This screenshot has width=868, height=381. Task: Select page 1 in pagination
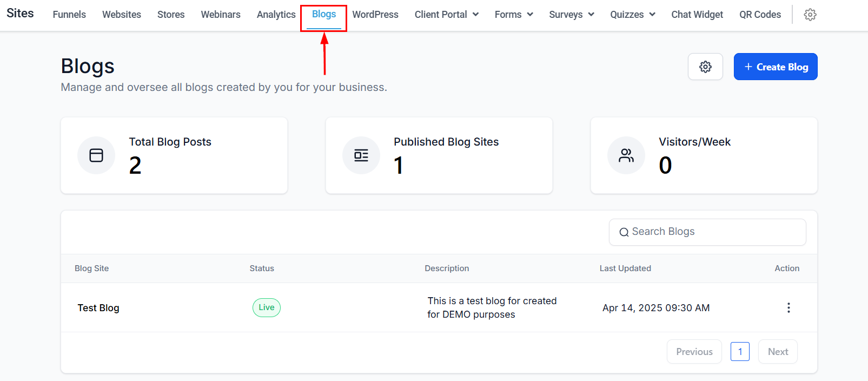(740, 352)
